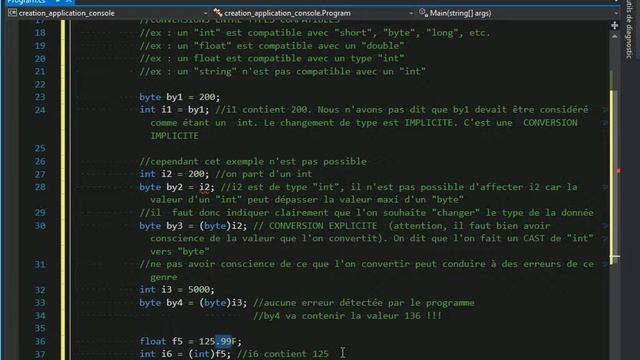Click the scrollbar up arrow
Image resolution: width=640 pixels, height=360 pixels.
(614, 37)
